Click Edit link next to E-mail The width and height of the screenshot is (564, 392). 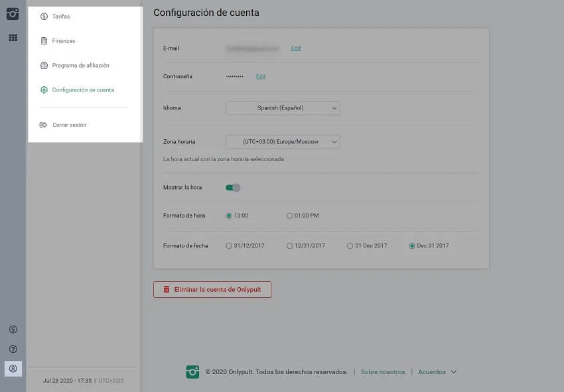(296, 48)
